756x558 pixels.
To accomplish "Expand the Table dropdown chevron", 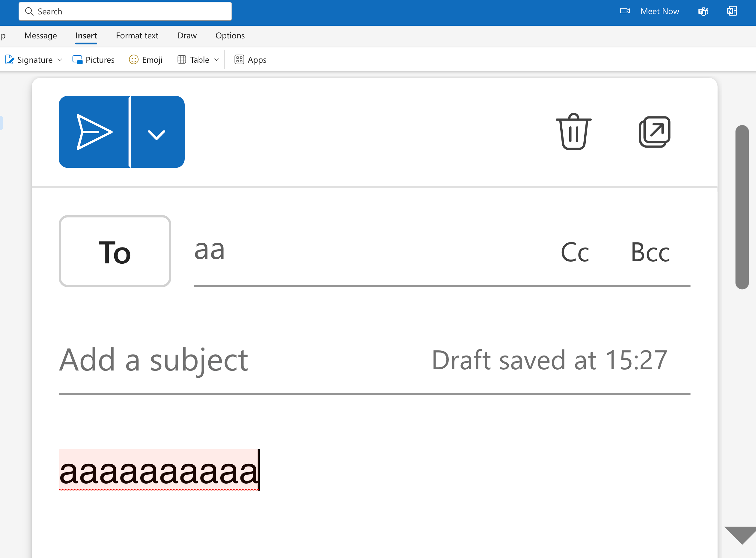I will click(217, 60).
